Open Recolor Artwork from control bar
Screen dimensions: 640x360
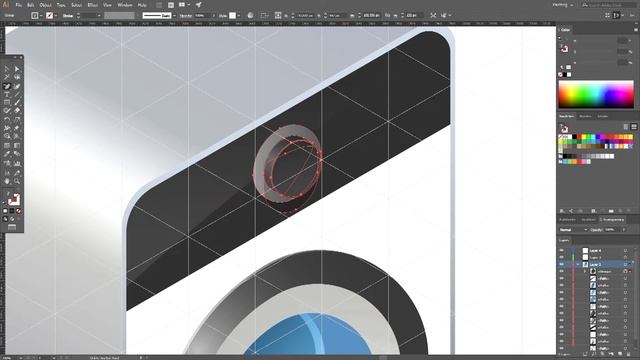pyautogui.click(x=250, y=16)
